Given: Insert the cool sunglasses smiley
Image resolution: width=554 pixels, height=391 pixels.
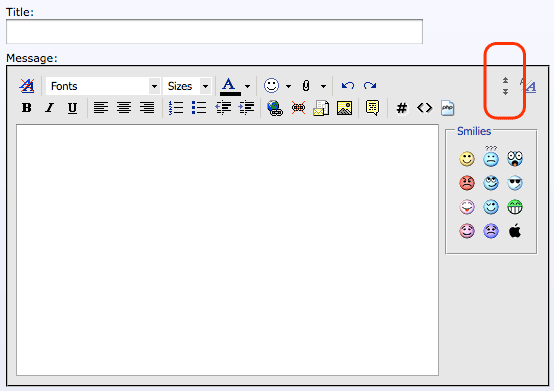Looking at the screenshot, I should click(515, 183).
